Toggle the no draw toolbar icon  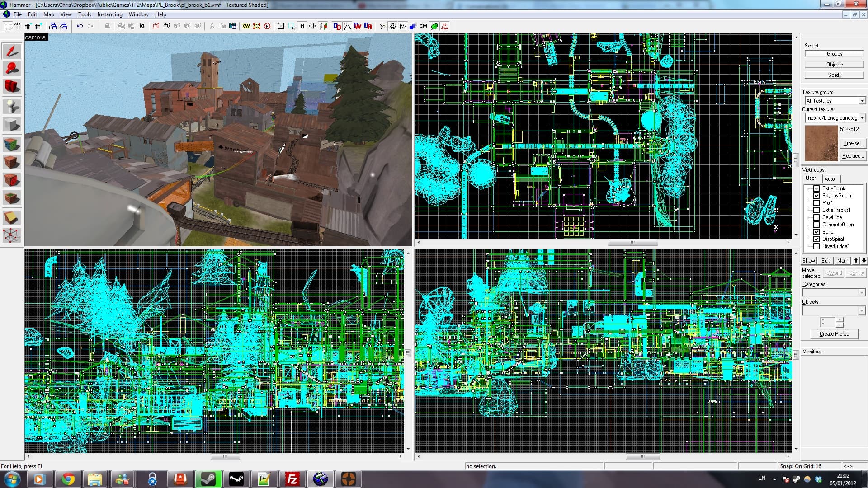click(x=445, y=26)
